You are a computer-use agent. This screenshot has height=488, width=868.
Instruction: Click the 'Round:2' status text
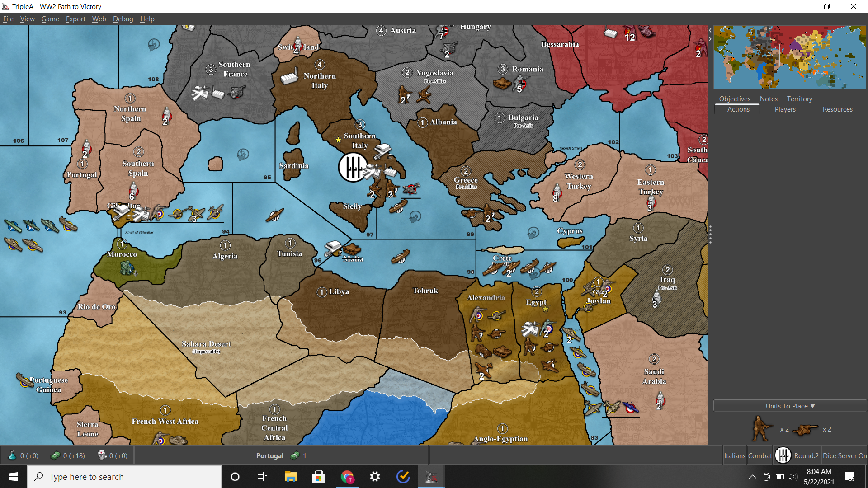coord(806,455)
